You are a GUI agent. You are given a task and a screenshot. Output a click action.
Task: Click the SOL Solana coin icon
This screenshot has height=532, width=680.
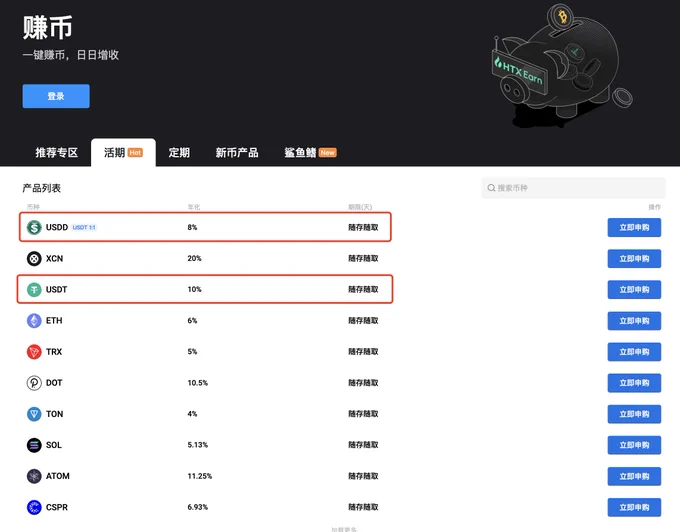tap(34, 445)
